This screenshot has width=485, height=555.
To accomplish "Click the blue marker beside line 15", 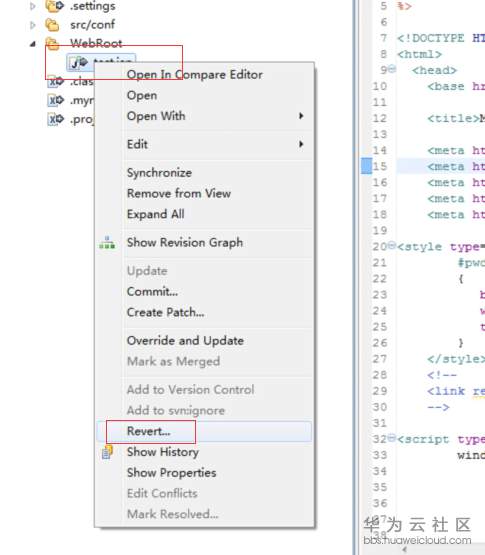I will (366, 166).
